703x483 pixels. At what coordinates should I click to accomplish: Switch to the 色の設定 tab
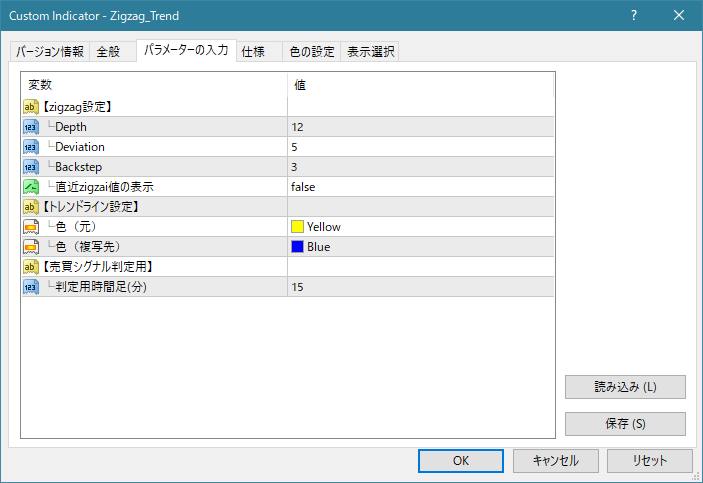312,52
